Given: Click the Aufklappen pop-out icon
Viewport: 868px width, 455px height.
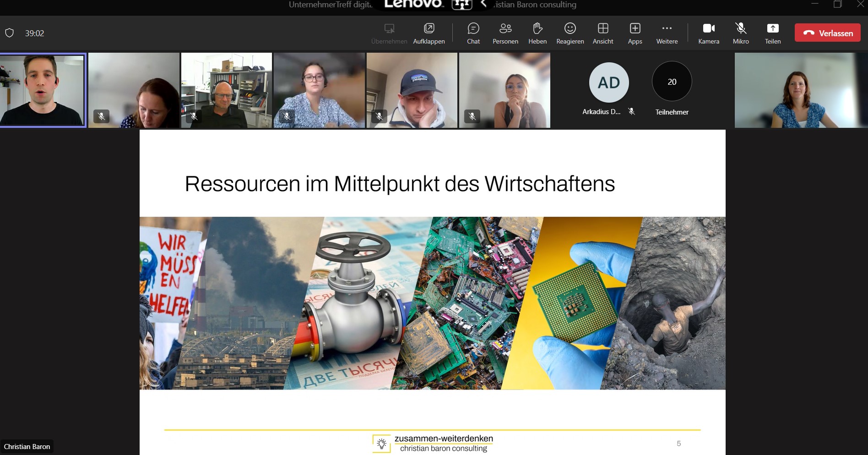Looking at the screenshot, I should point(429,33).
